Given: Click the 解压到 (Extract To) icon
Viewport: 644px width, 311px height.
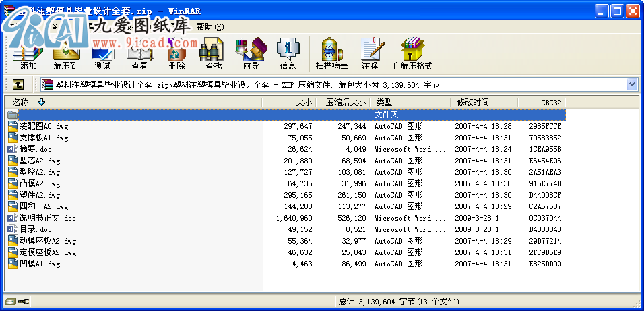Looking at the screenshot, I should click(x=65, y=54).
